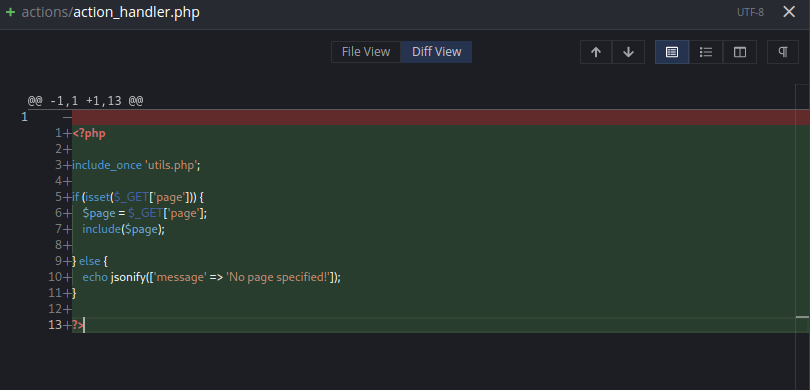Click the vertical scrollbar on the right

tap(802, 207)
